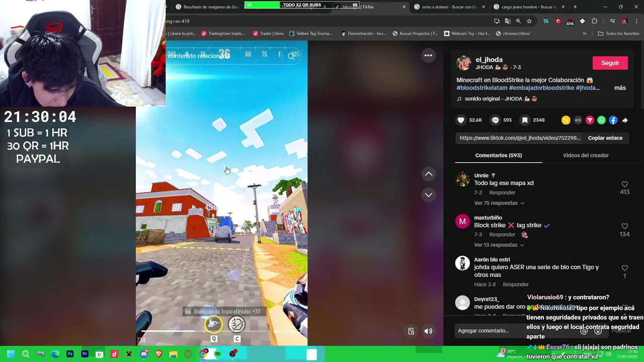The image size is (644, 362).
Task: Bookmark this page with the star icon
Action: tap(529, 21)
